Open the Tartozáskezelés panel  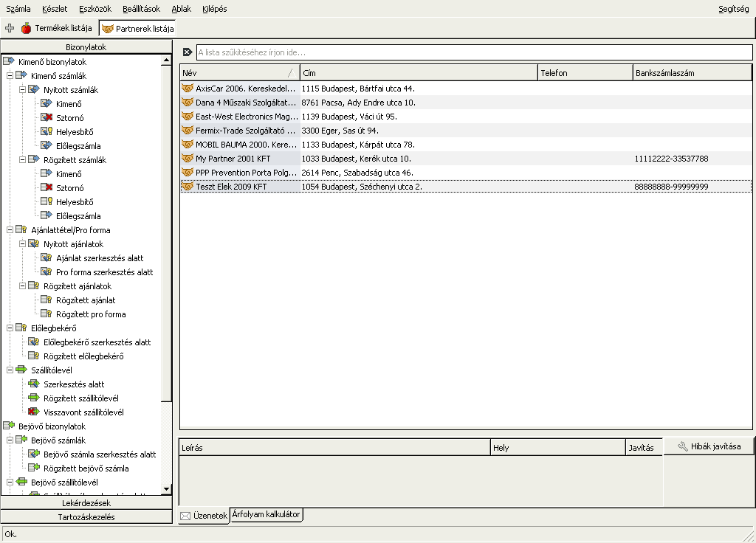coord(86,517)
